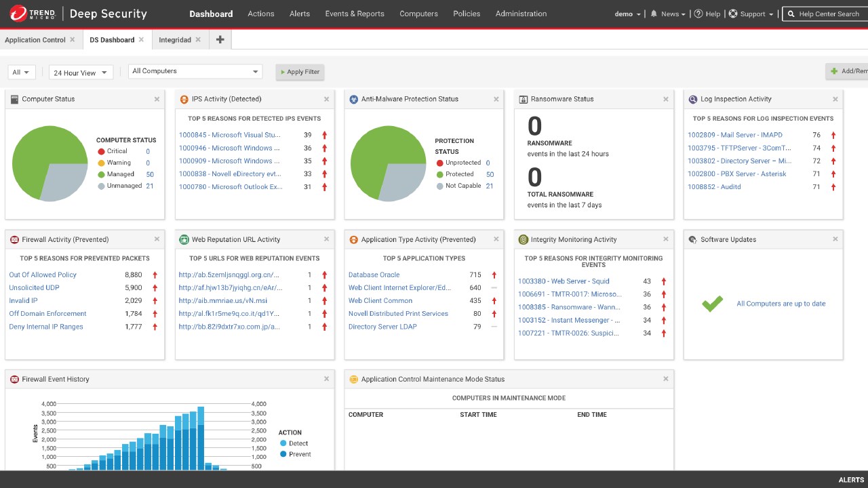Click the Add/Remove widgets button

point(847,71)
